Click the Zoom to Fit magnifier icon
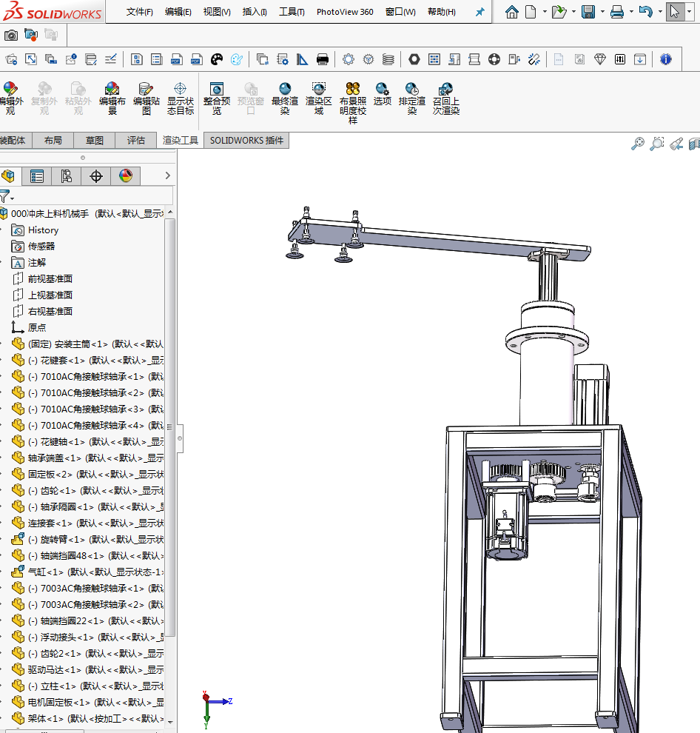 637,144
